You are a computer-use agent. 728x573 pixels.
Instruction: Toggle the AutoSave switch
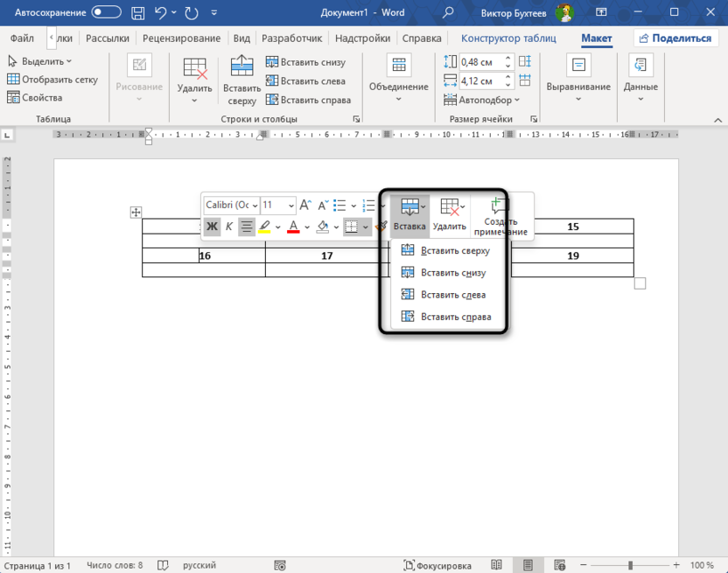(x=107, y=13)
